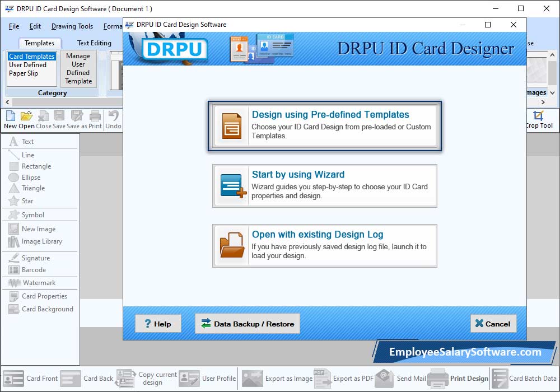Select the Star shape tool

tap(21, 200)
